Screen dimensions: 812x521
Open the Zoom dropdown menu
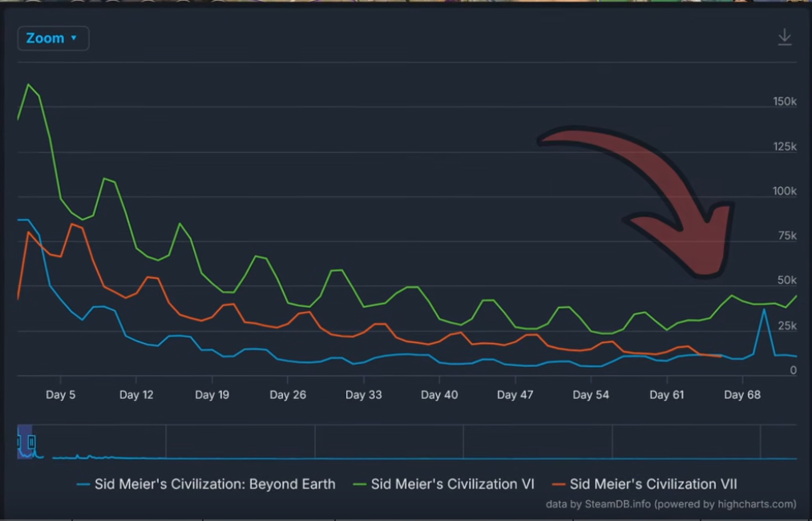pyautogui.click(x=53, y=38)
